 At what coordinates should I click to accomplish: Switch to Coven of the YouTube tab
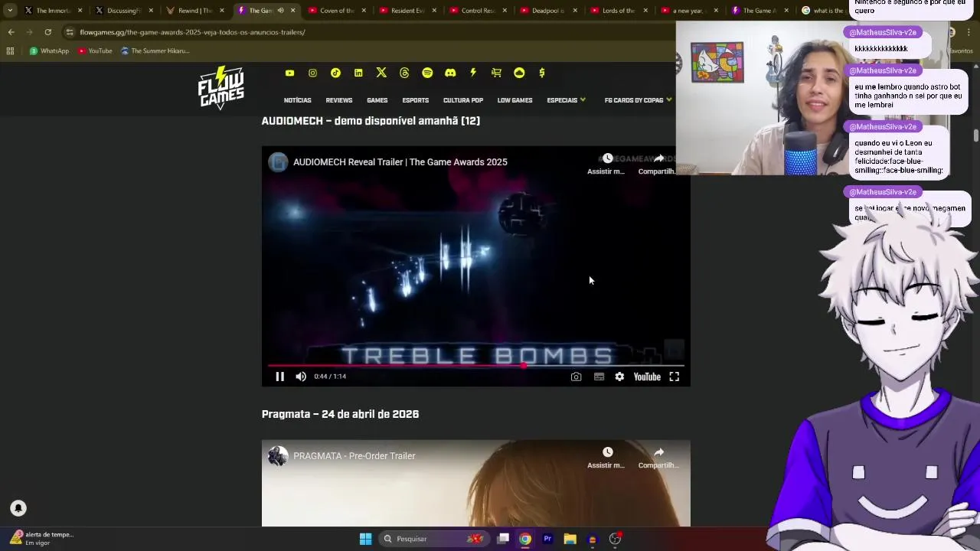tap(337, 11)
